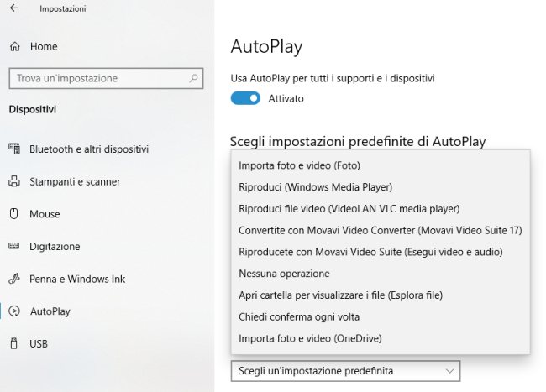The image size is (546, 392).
Task: Select Riproduci (Windows Media Player)
Action: click(381, 187)
